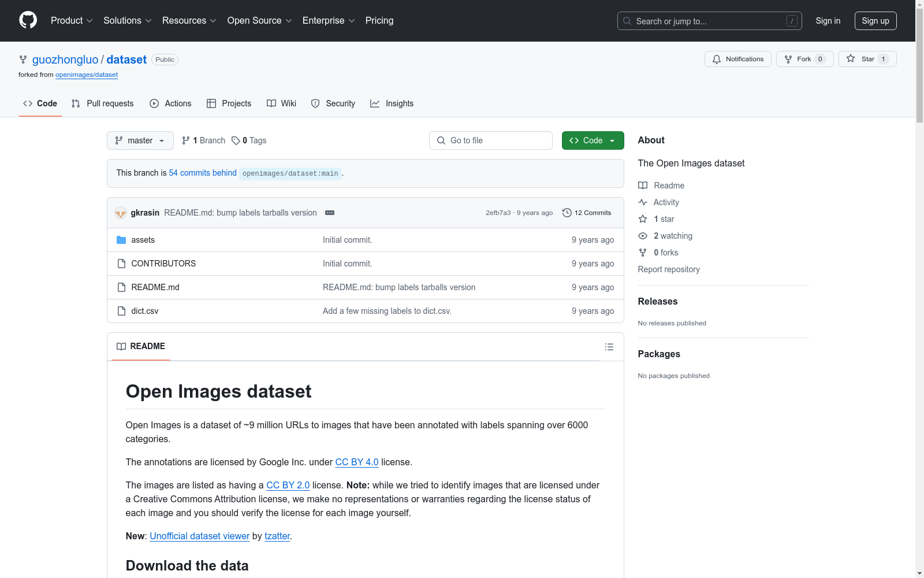
Task: Click Report repository link
Action: (x=669, y=269)
